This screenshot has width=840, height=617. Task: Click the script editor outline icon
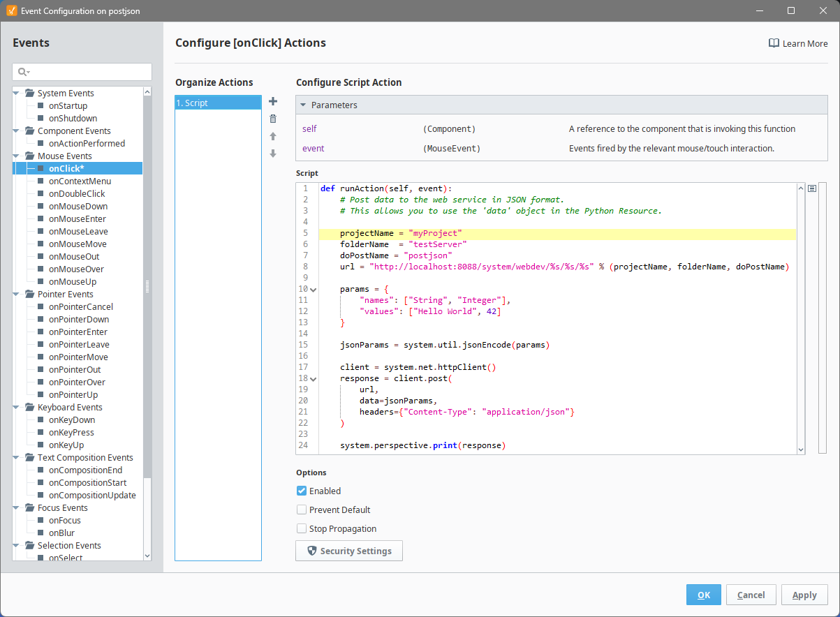pyautogui.click(x=812, y=188)
